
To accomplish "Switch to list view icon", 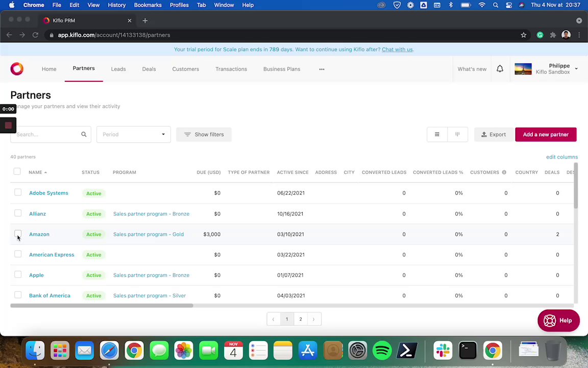I will point(437,134).
